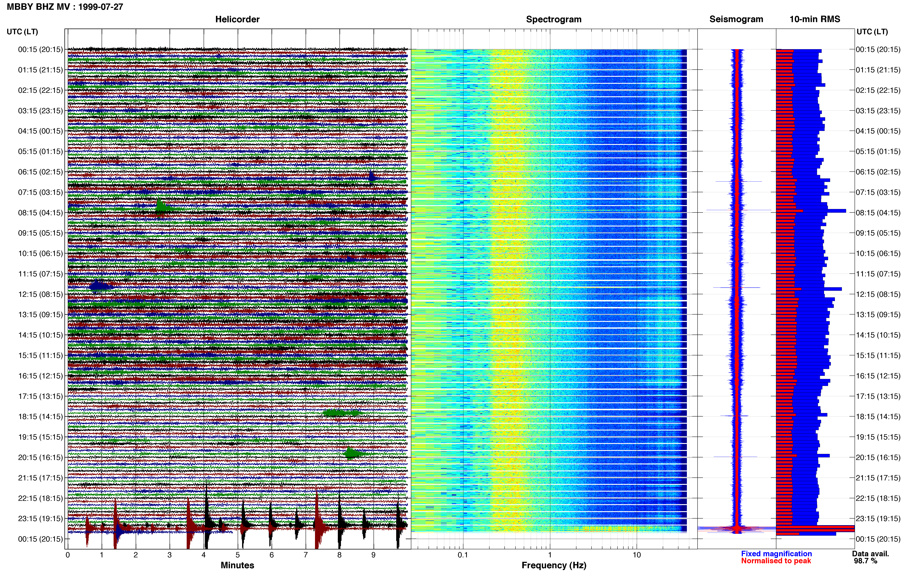Select the "Spectrogram" panel heading
The width and height of the screenshot is (924, 578).
(554, 19)
